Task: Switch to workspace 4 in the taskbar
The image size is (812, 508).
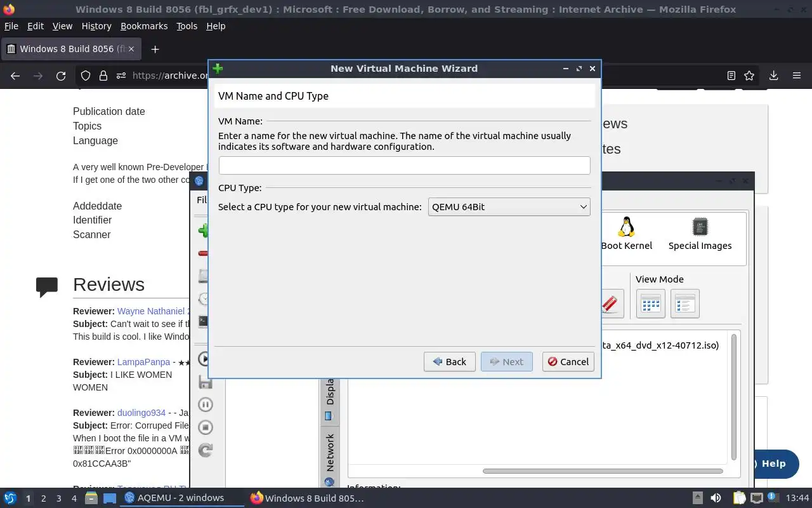Action: (74, 498)
